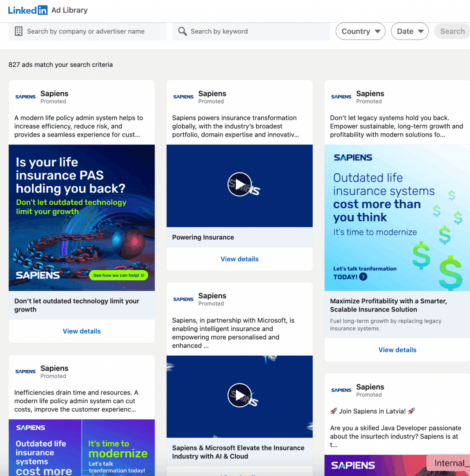Image resolution: width=470 pixels, height=476 pixels.
Task: Click Sapiens logo on Inefficiencies drain ad
Action: click(x=26, y=372)
